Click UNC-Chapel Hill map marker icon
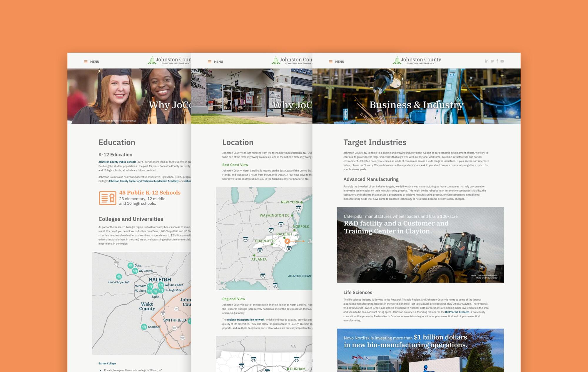This screenshot has width=588, height=372. point(119,276)
